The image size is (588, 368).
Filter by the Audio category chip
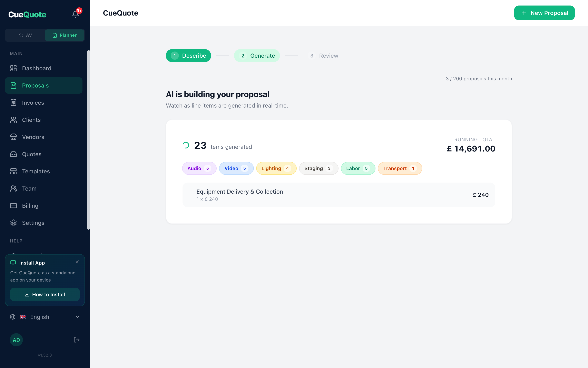pos(199,168)
